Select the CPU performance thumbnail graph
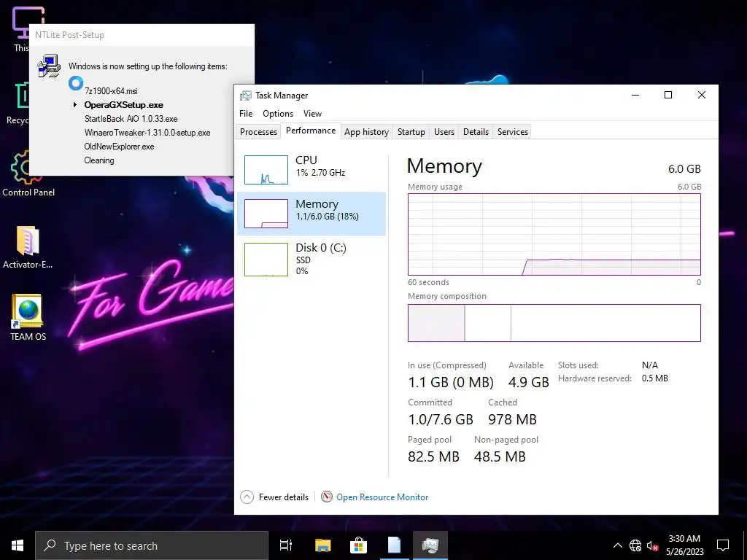The height and width of the screenshot is (560, 747). point(266,170)
